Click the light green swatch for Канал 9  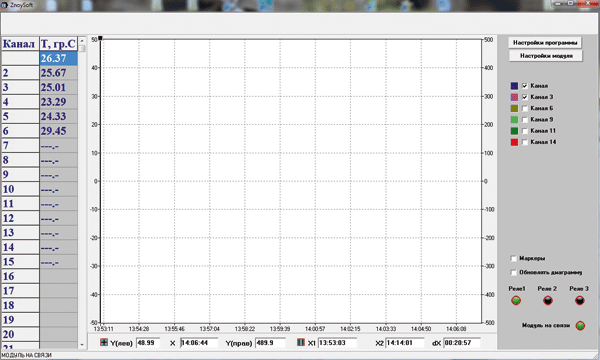click(x=514, y=120)
